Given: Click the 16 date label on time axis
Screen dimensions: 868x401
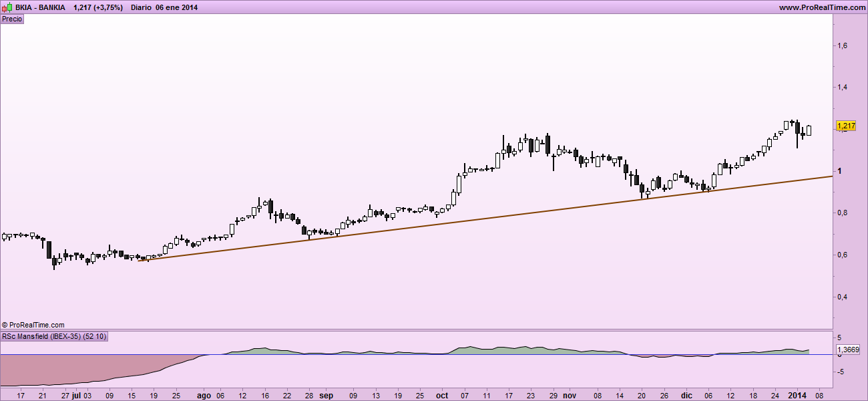Looking at the screenshot, I should [266, 395].
